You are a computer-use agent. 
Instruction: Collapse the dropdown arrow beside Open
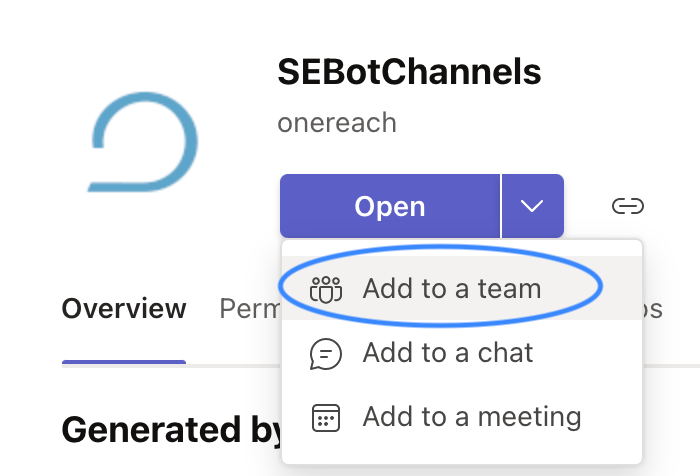pos(533,206)
